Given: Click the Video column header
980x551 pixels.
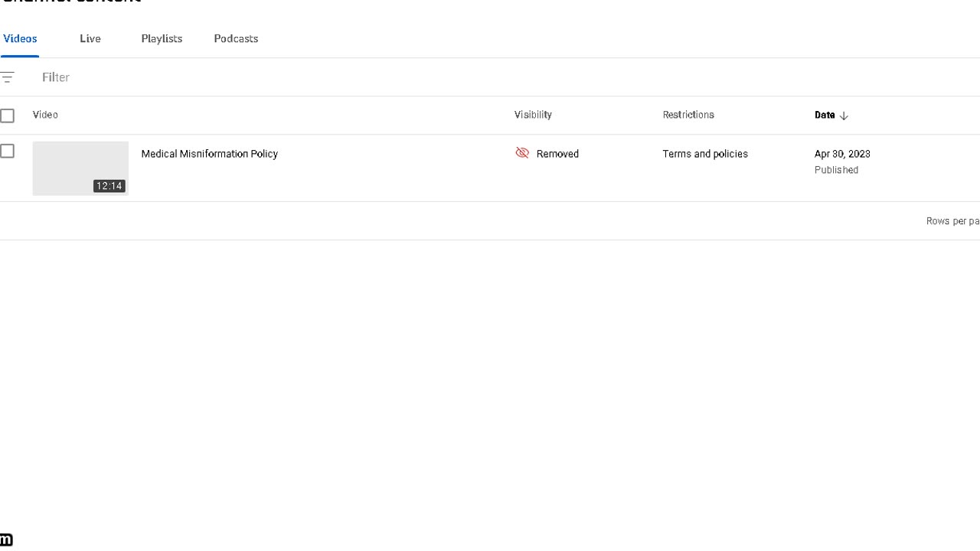Looking at the screenshot, I should pyautogui.click(x=45, y=115).
